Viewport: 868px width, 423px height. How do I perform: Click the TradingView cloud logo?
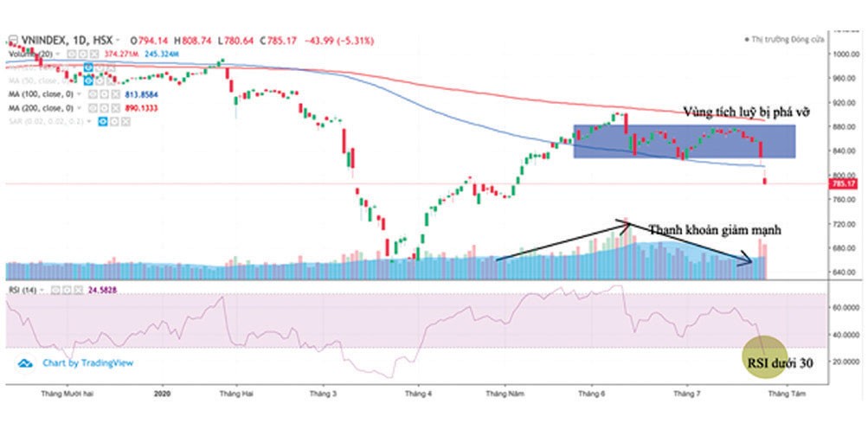pos(25,362)
